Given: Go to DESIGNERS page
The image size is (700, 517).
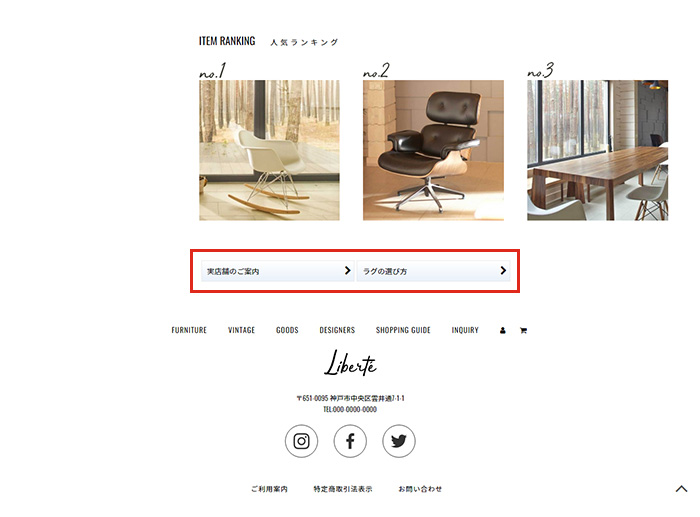Looking at the screenshot, I should (x=337, y=330).
